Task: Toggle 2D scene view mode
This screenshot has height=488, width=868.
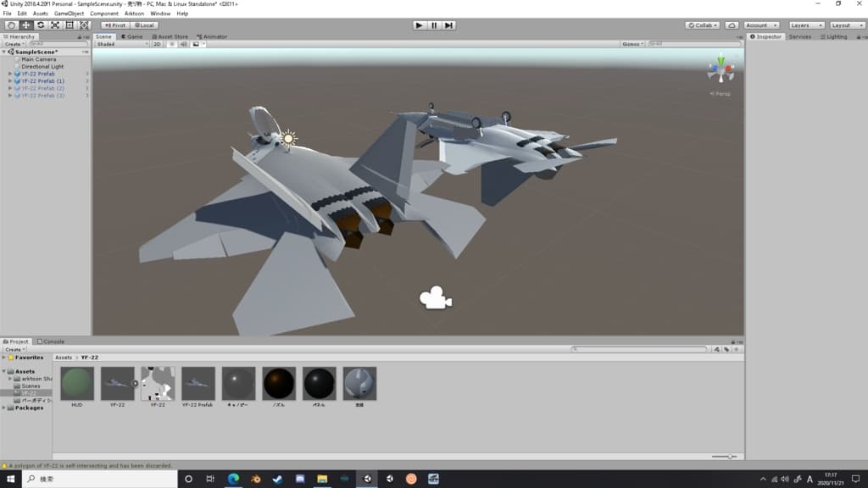Action: [157, 44]
